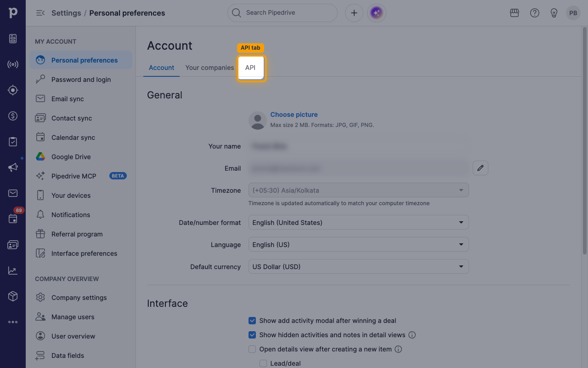Open Contact sync settings
Image resolution: width=588 pixels, height=368 pixels.
[81, 118]
